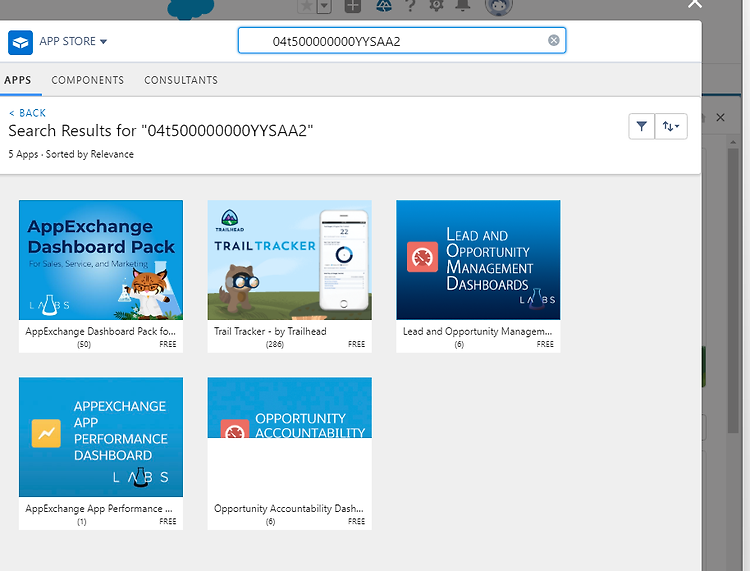750x571 pixels.
Task: Click FREE label on App Performance card
Action: (167, 521)
